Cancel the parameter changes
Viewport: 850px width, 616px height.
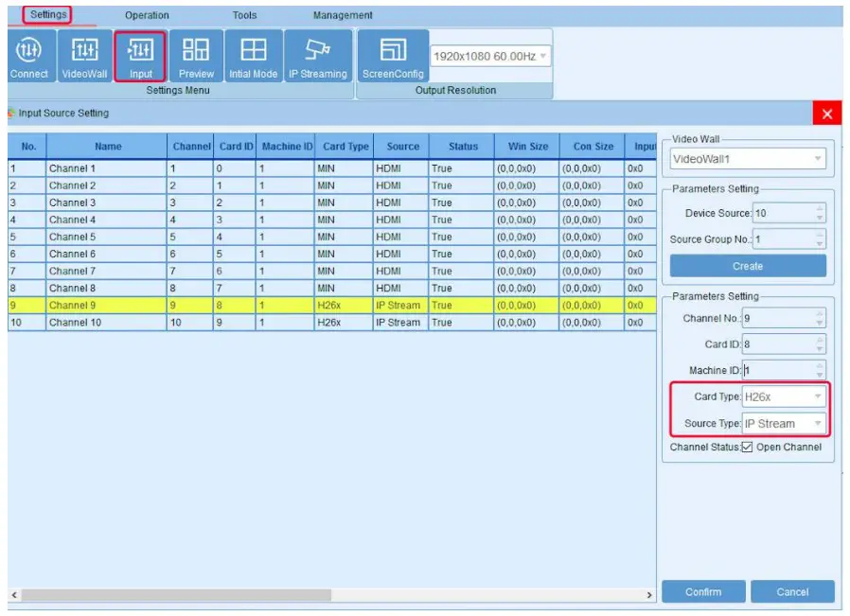point(793,590)
